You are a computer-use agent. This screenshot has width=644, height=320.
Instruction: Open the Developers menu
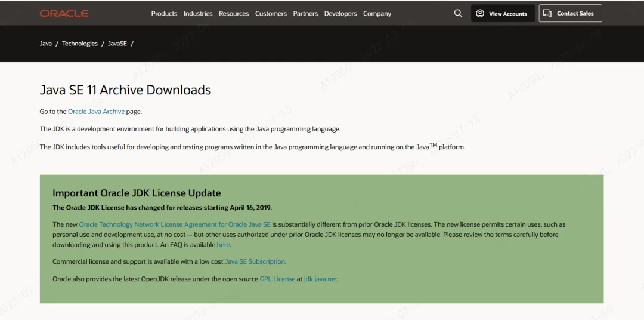tap(340, 13)
